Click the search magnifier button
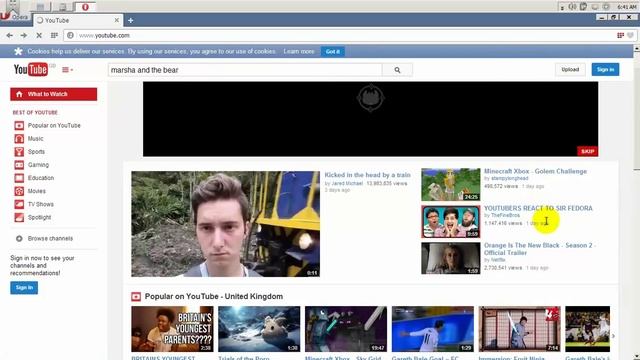This screenshot has width=640, height=360. click(397, 70)
